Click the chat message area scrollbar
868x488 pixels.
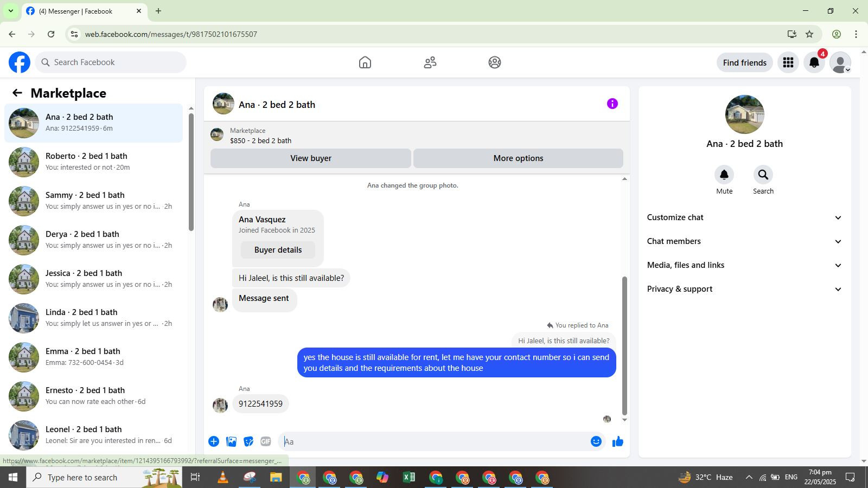coord(624,346)
